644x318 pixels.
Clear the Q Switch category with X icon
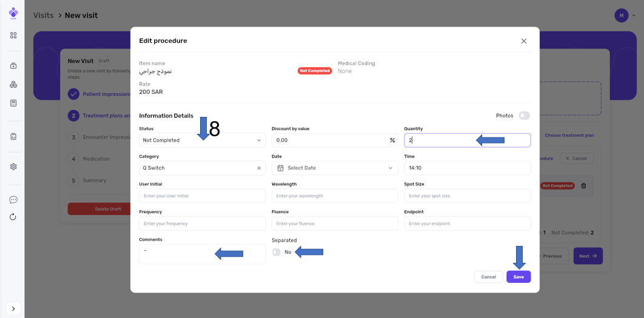(x=259, y=168)
